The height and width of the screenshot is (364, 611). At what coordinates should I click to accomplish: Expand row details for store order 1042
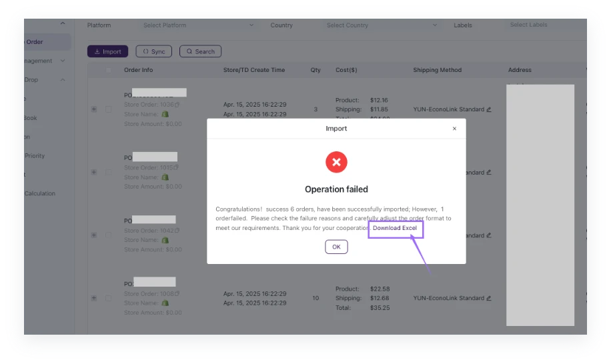coord(94,235)
